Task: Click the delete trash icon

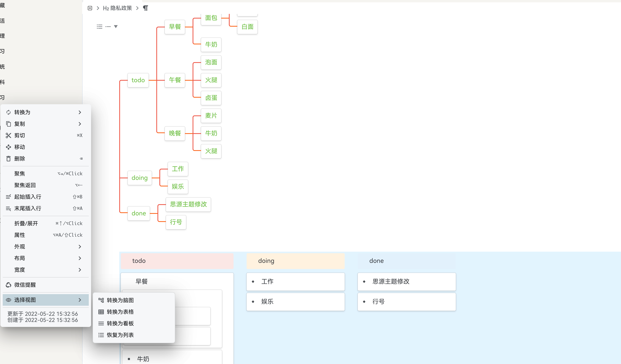Action: point(8,158)
